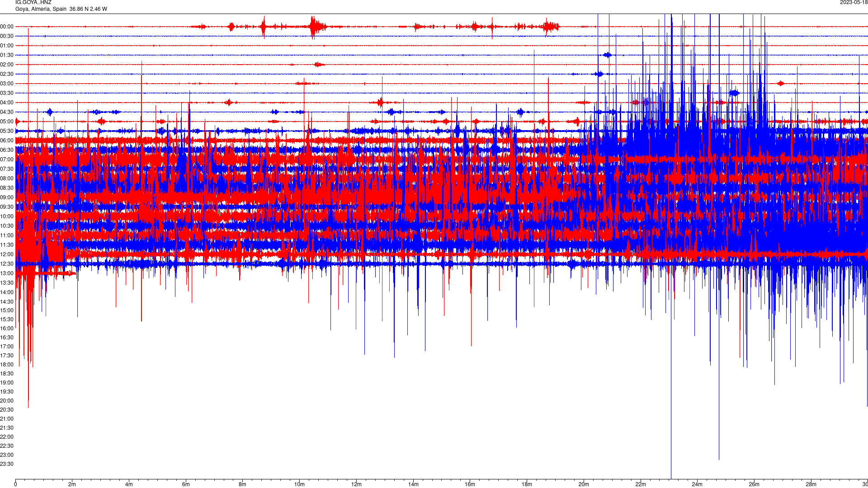Click the 28m tick on the time axis
The width and height of the screenshot is (868, 488).
coord(811,484)
